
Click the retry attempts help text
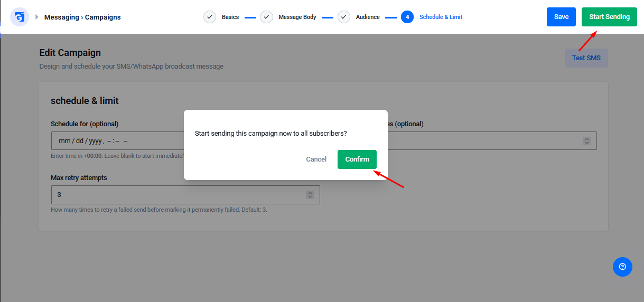[x=159, y=210]
